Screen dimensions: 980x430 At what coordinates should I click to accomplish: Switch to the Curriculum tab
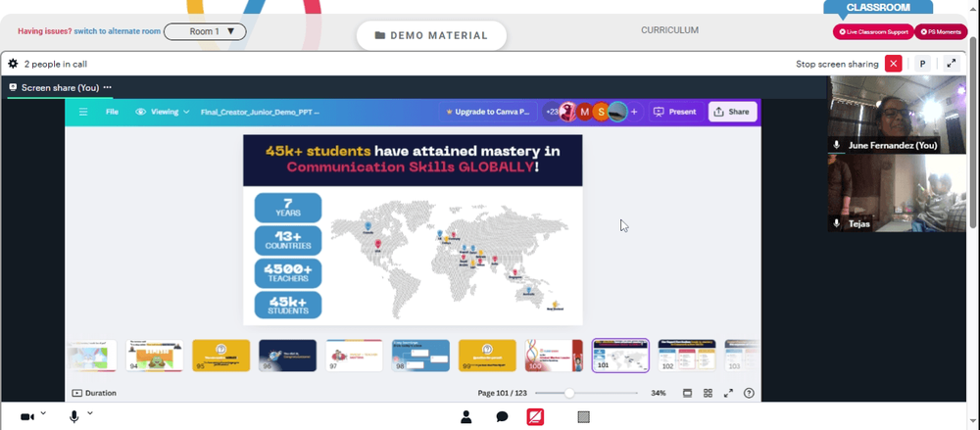click(669, 30)
